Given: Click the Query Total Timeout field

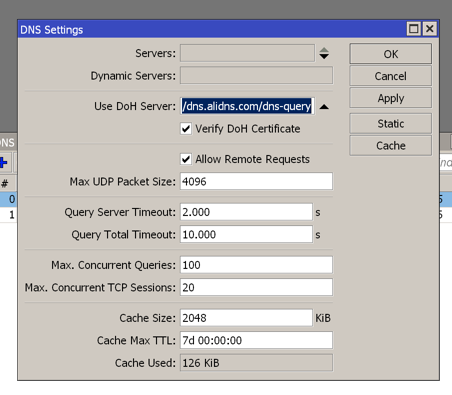Looking at the screenshot, I should point(246,234).
